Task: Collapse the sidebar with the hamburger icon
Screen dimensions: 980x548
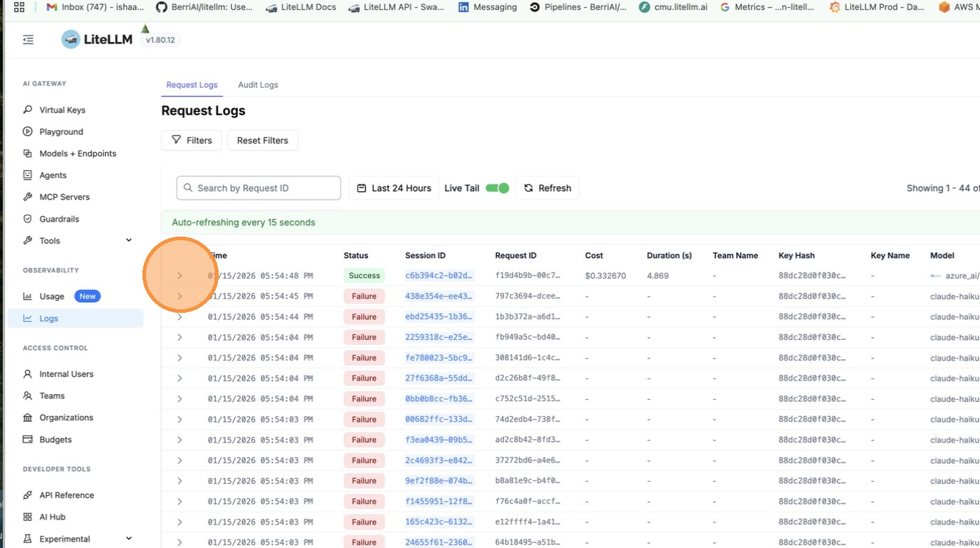Action: pos(28,40)
